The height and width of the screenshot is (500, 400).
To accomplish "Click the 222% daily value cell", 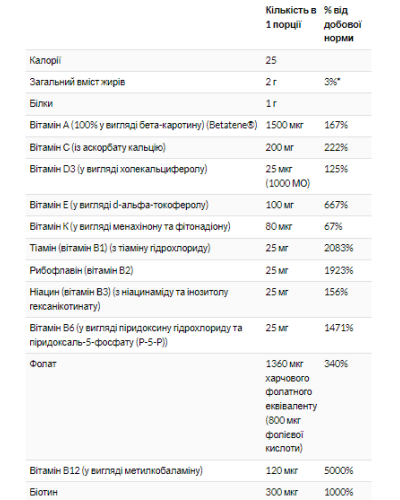I will coord(336,147).
